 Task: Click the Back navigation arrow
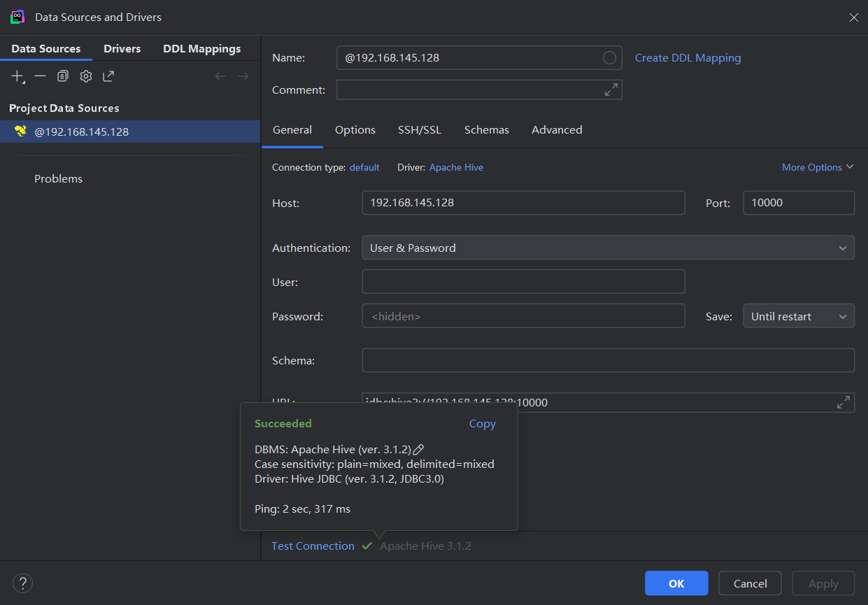coord(220,76)
